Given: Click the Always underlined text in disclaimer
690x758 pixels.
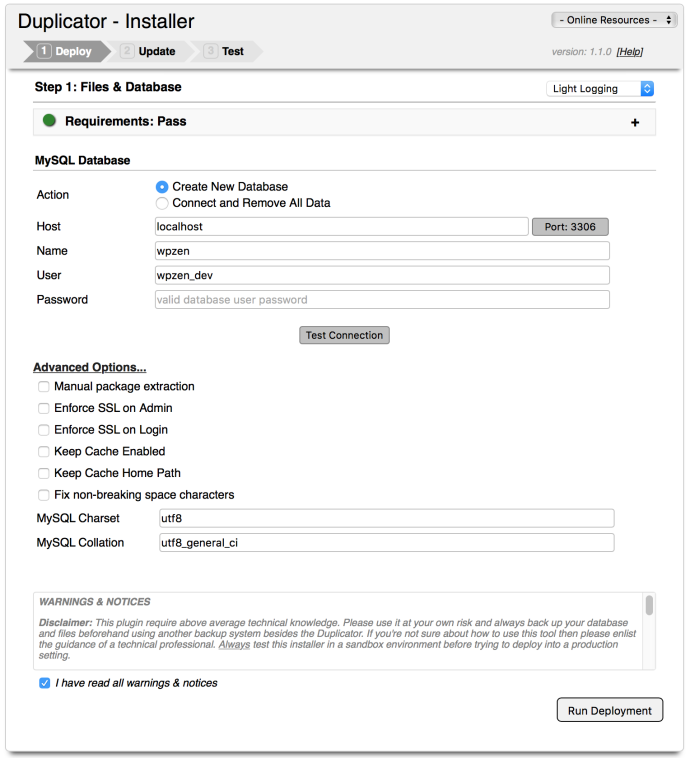Looking at the screenshot, I should [x=234, y=645].
